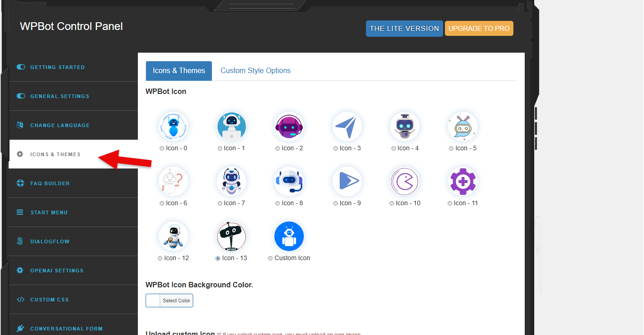Screen dimensions: 644x335
Task: Select the Icon - 9 radio button
Action: [336, 203]
